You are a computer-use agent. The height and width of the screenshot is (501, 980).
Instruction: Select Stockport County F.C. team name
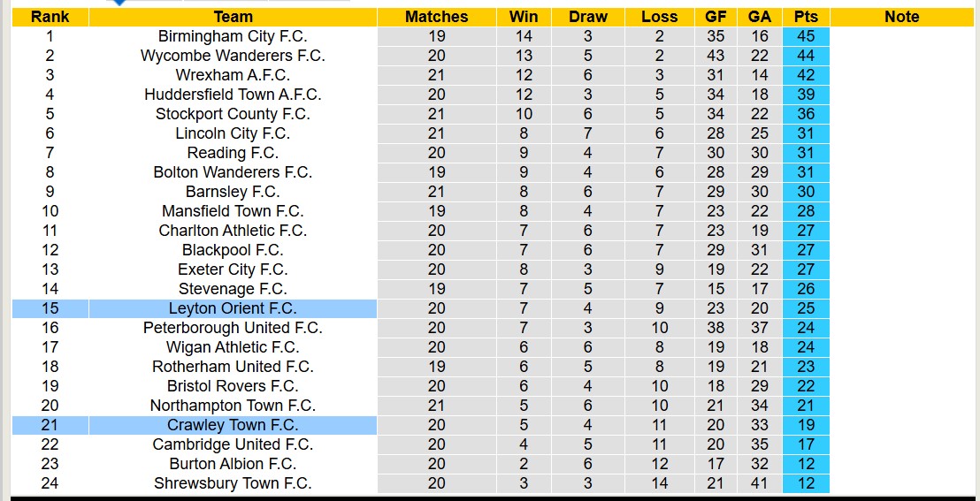[x=233, y=114]
